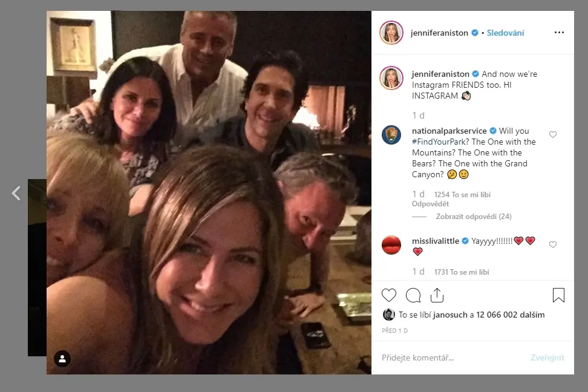Share the post using the share icon
Viewport: 588px width, 392px height.
tap(437, 295)
